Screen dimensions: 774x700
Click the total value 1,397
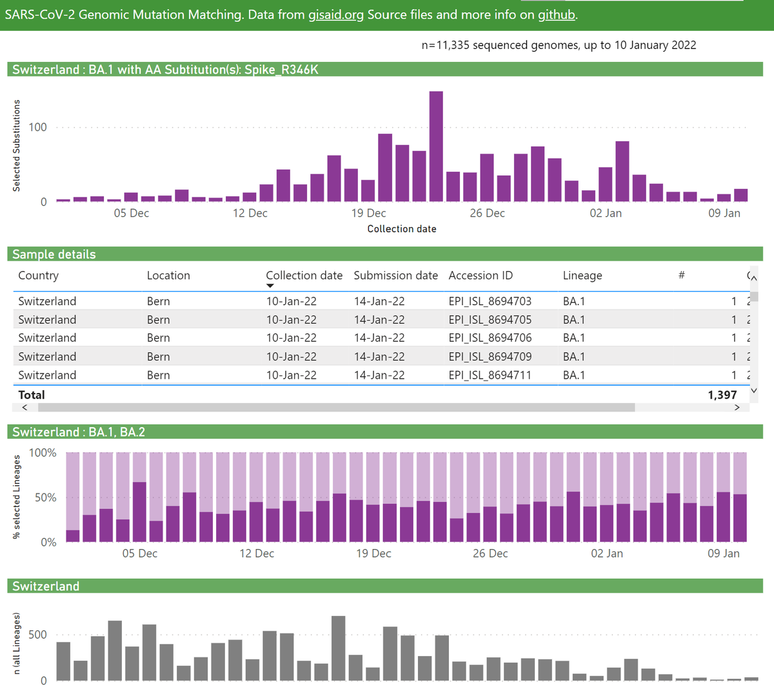click(722, 395)
